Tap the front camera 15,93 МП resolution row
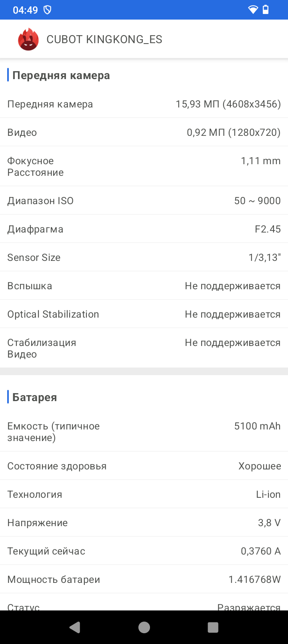 tap(144, 104)
